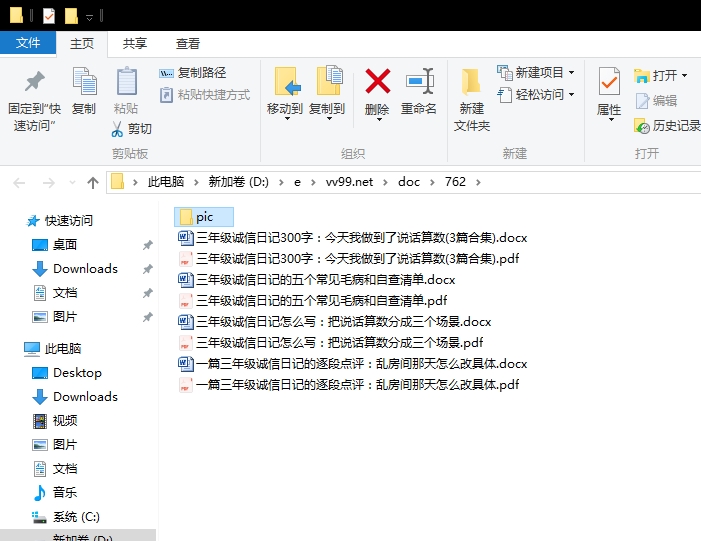Viewport: 701px width, 541px height.
Task: Select 乱房间那天怎么改具体.pdf file
Action: (348, 385)
